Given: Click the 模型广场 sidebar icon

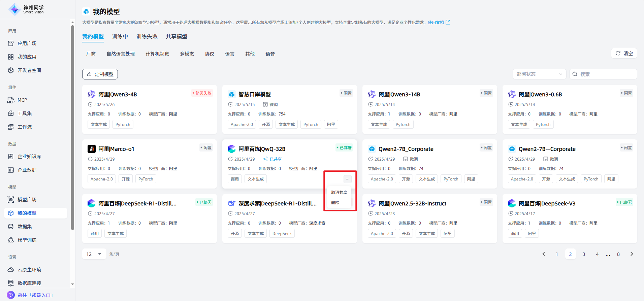Looking at the screenshot, I should 11,200.
